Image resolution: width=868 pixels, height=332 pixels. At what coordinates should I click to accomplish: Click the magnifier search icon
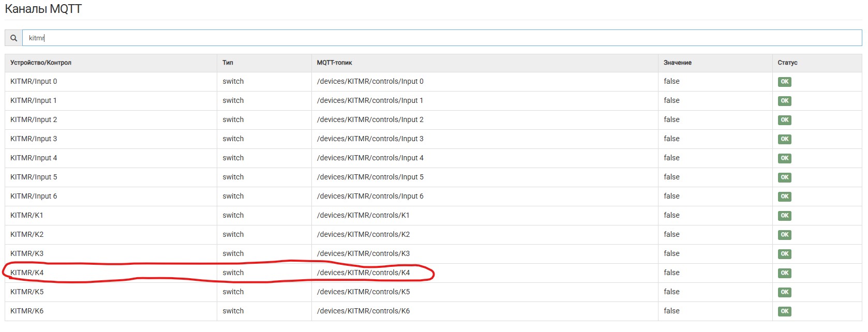14,38
